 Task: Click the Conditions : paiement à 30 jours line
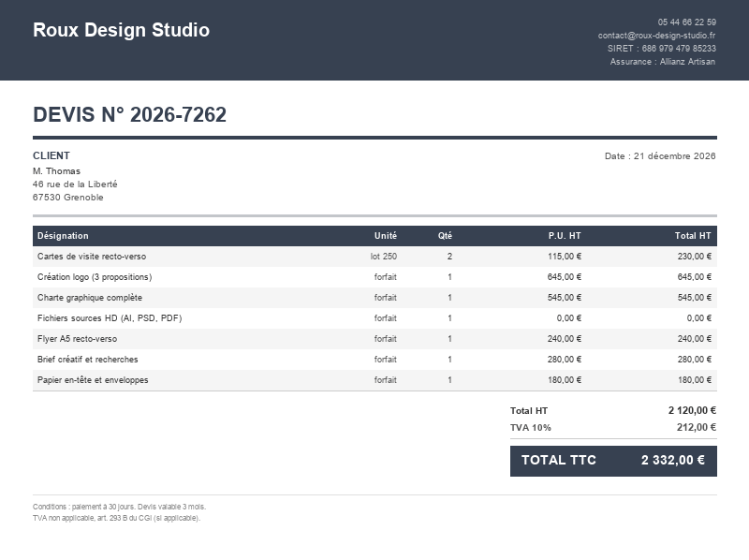(120, 507)
